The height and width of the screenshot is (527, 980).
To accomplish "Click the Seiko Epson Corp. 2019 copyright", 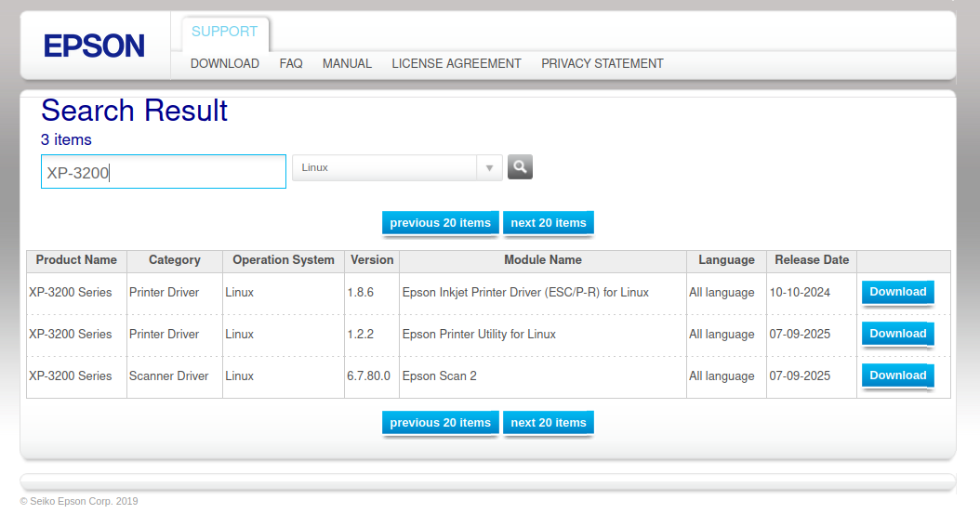I will tap(79, 501).
